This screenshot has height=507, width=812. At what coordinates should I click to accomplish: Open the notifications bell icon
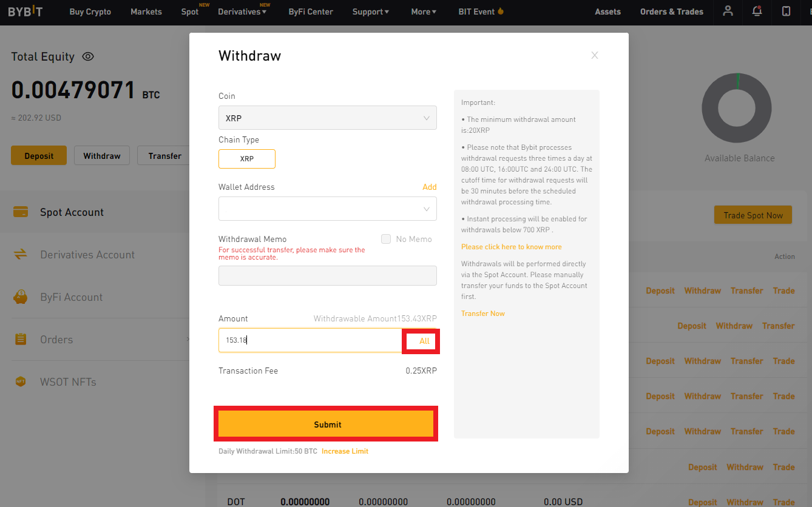click(x=757, y=11)
